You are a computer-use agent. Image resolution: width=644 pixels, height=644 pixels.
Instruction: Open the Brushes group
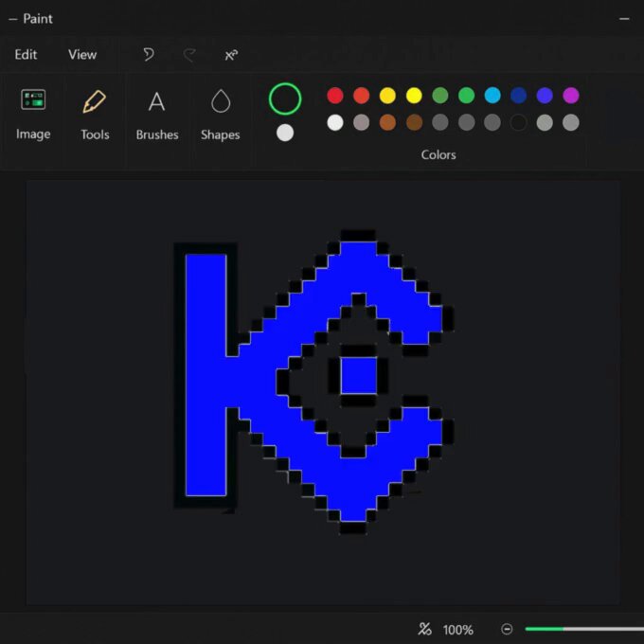pyautogui.click(x=157, y=115)
